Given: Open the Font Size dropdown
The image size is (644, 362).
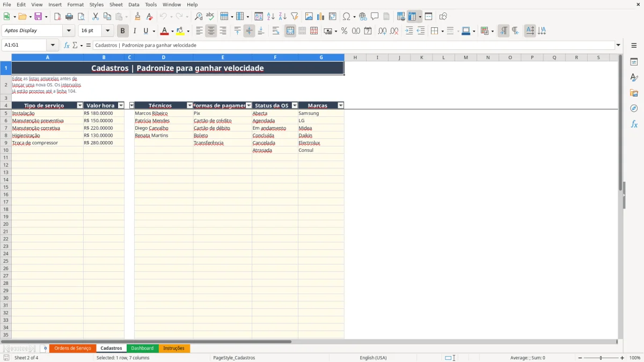Looking at the screenshot, I should click(x=107, y=31).
